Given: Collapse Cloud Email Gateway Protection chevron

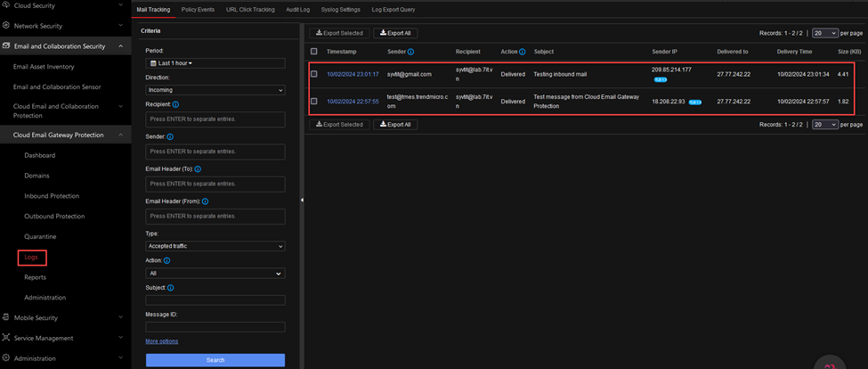Looking at the screenshot, I should click(121, 135).
